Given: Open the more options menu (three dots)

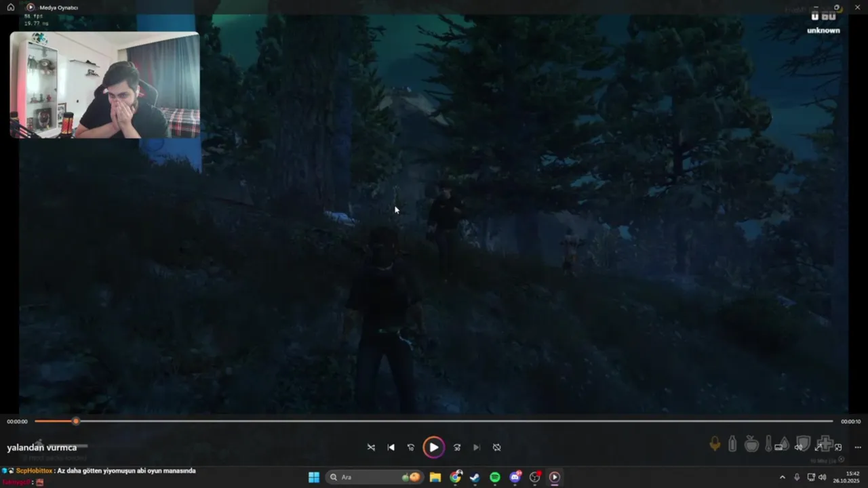Looking at the screenshot, I should click(858, 447).
